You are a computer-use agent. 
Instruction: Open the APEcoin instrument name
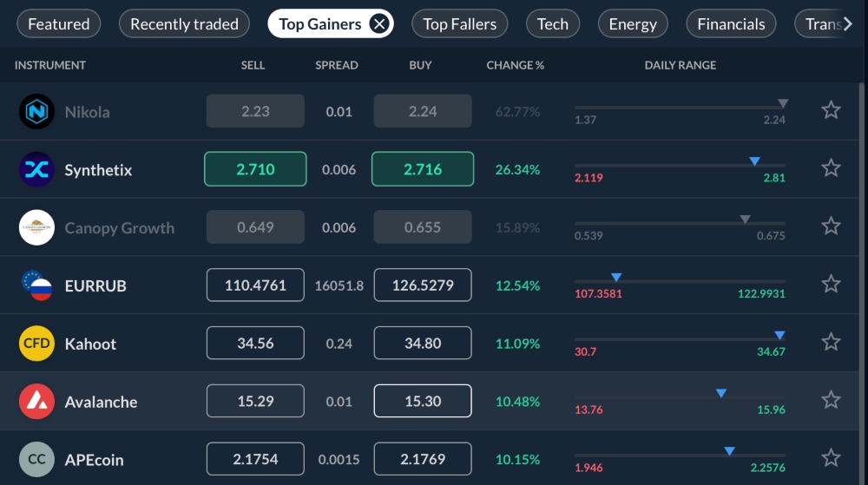[x=94, y=460]
